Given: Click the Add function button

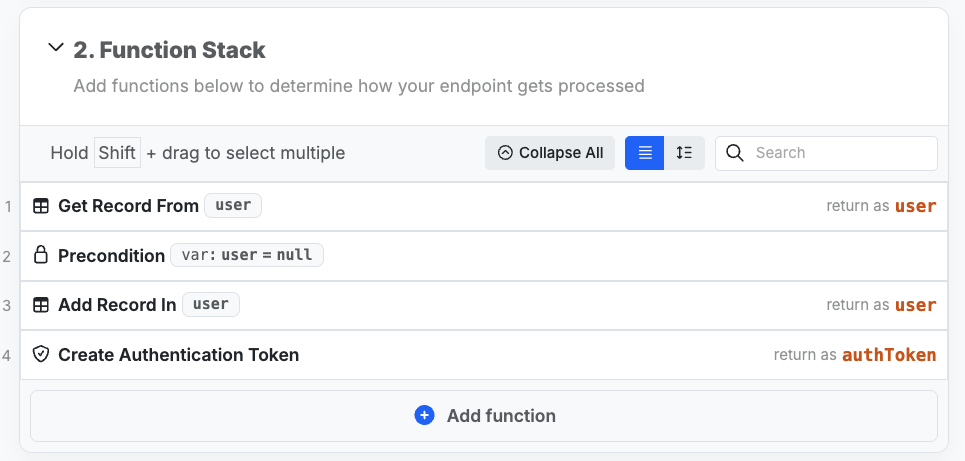Looking at the screenshot, I should coord(484,415).
